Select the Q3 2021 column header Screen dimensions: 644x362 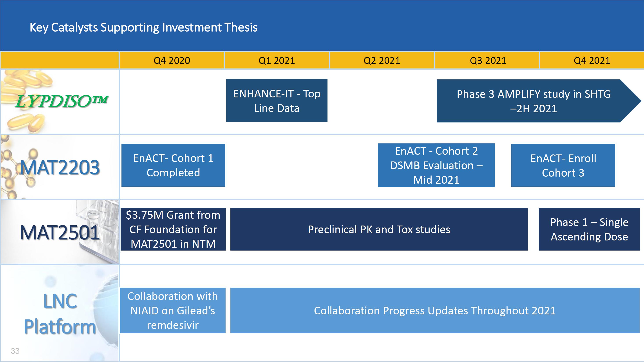point(488,60)
